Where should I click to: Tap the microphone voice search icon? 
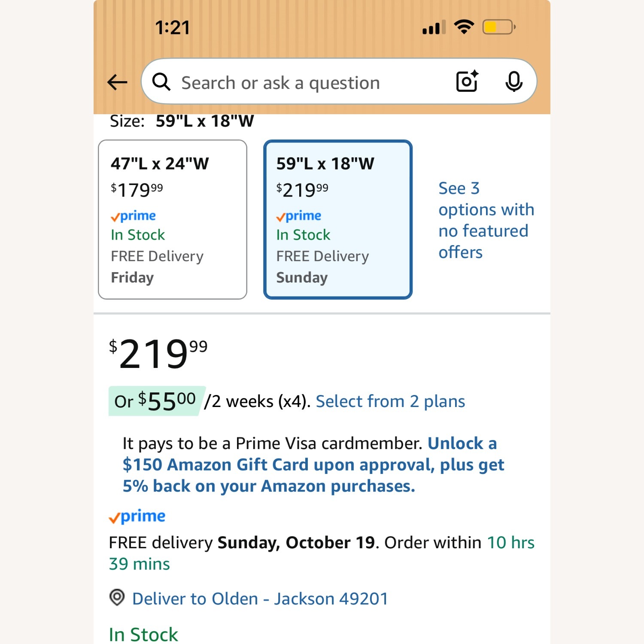513,81
